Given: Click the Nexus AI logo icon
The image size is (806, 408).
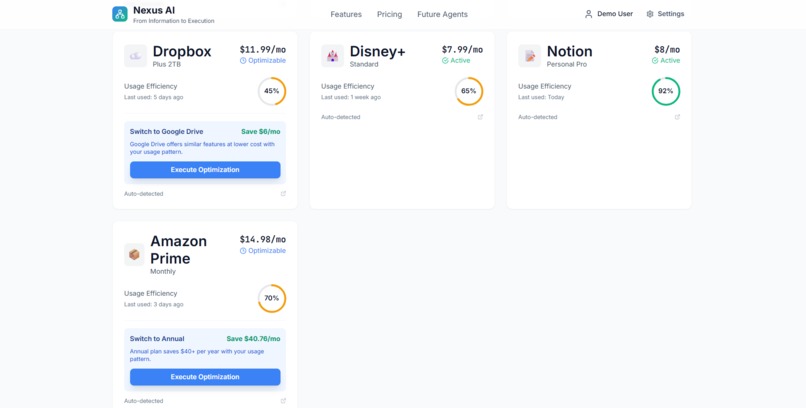Looking at the screenshot, I should 120,14.
